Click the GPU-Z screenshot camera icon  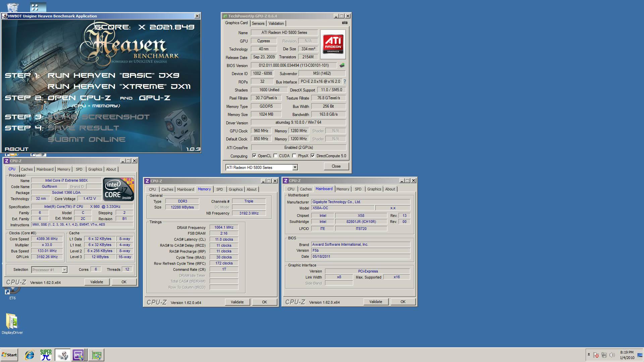344,23
